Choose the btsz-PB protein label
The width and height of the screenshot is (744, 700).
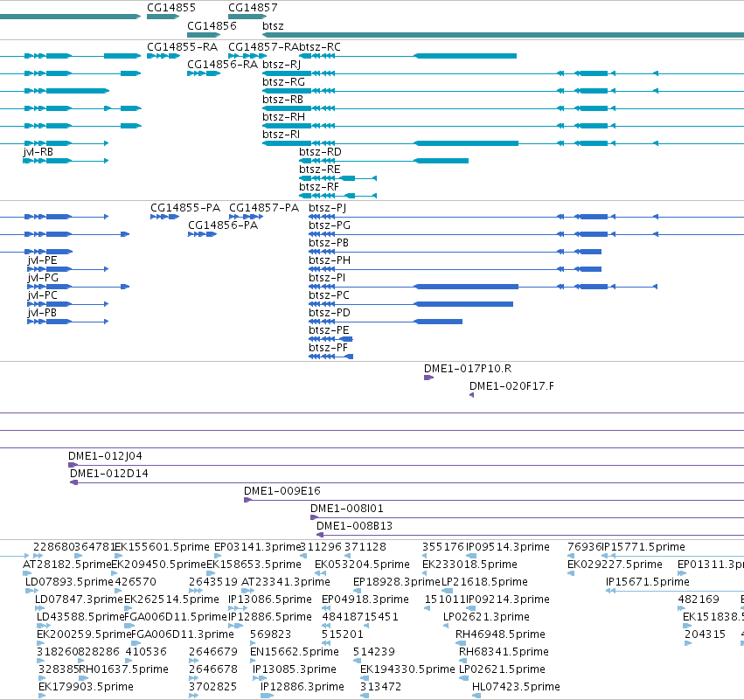(329, 243)
